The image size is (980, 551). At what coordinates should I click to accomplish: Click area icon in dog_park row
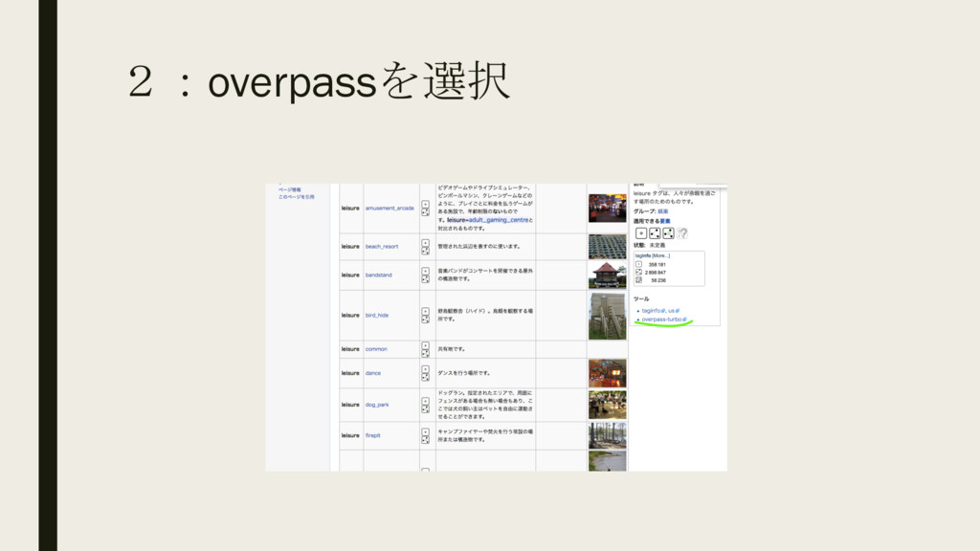425,409
